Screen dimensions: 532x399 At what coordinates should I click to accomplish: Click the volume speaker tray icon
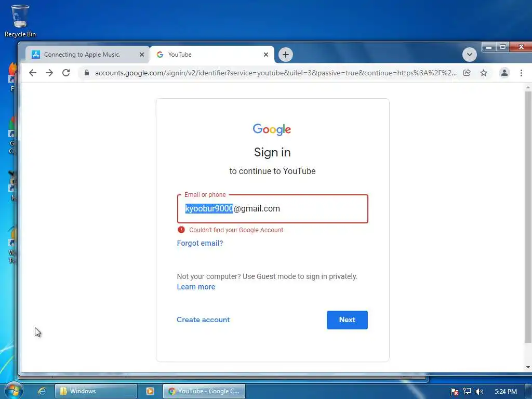click(480, 392)
